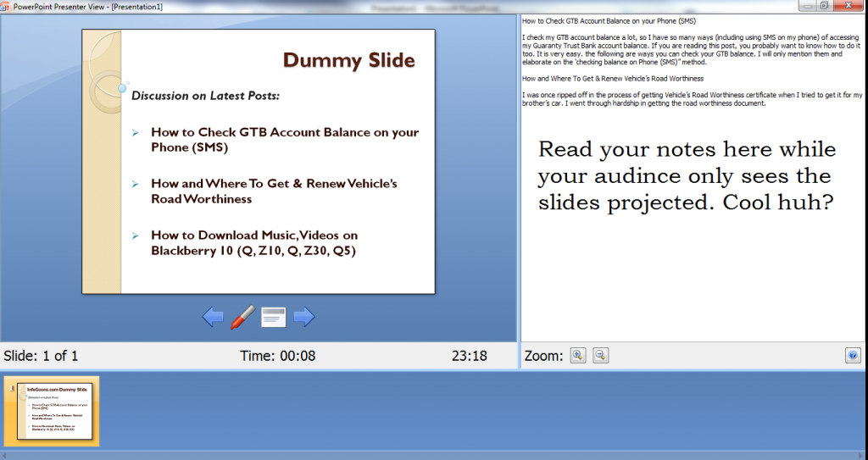Open the slide show menu icon
The width and height of the screenshot is (868, 460).
click(274, 318)
